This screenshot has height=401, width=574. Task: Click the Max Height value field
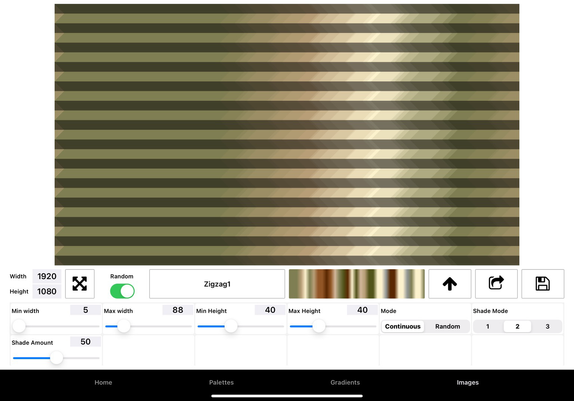pyautogui.click(x=362, y=310)
